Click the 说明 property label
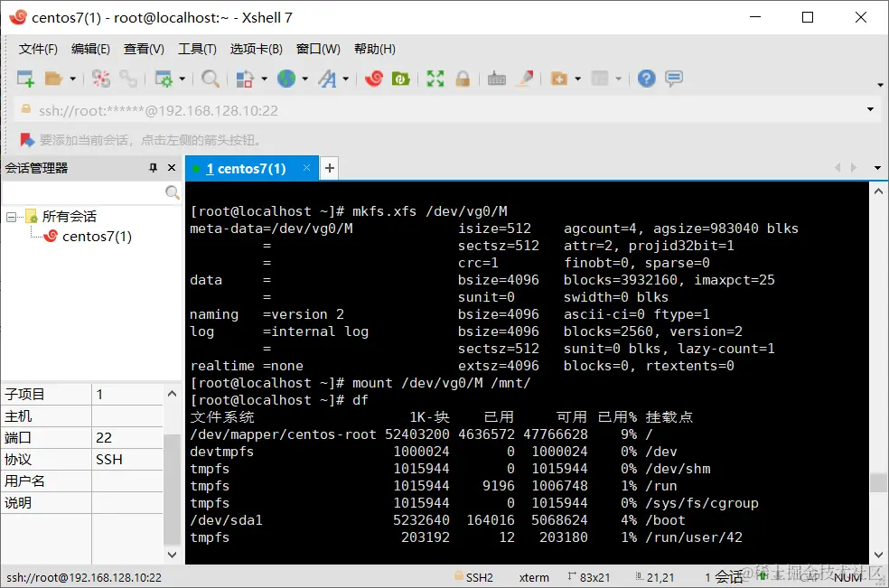Screen dimensions: 889x588 tap(18, 502)
